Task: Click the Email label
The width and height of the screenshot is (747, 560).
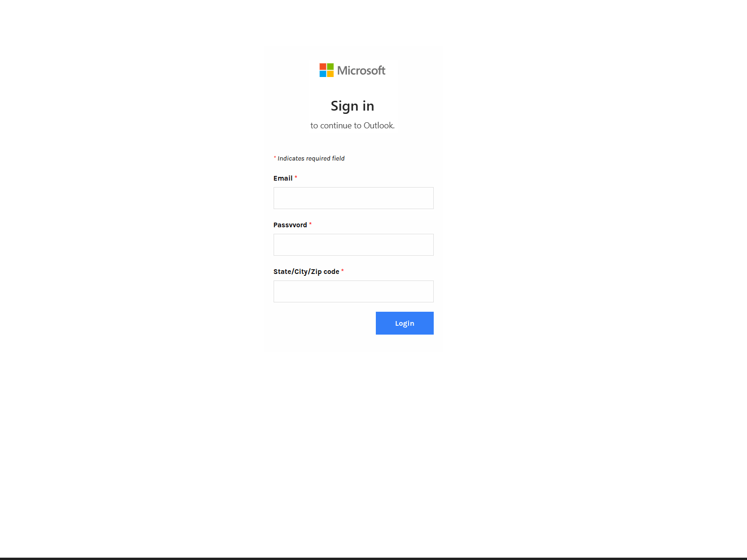Action: [x=283, y=178]
